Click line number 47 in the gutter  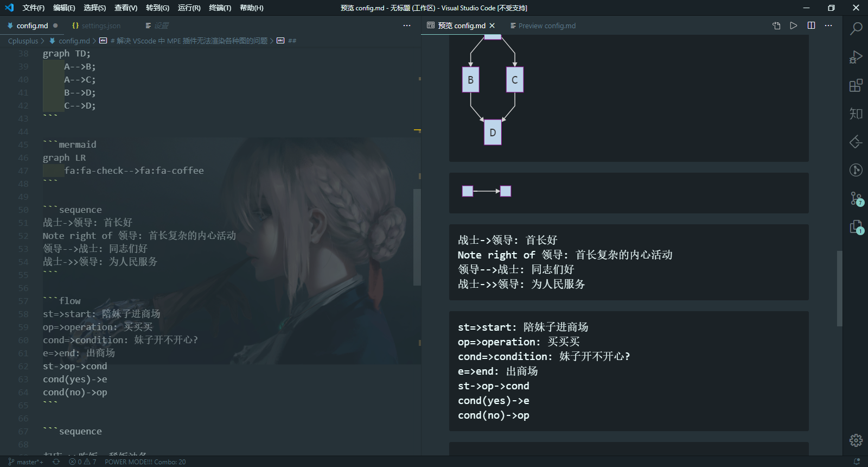[23, 171]
